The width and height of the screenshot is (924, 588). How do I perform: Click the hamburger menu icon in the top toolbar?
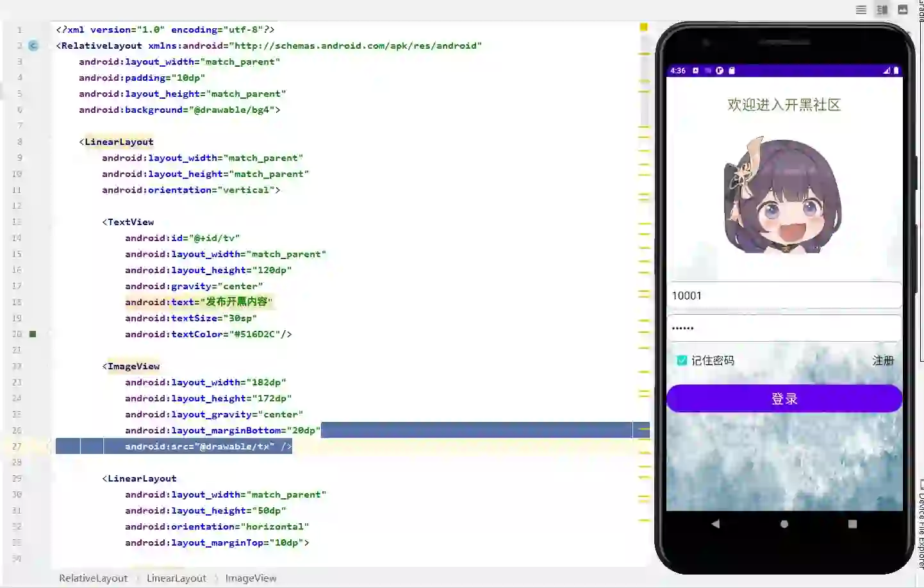(x=861, y=10)
